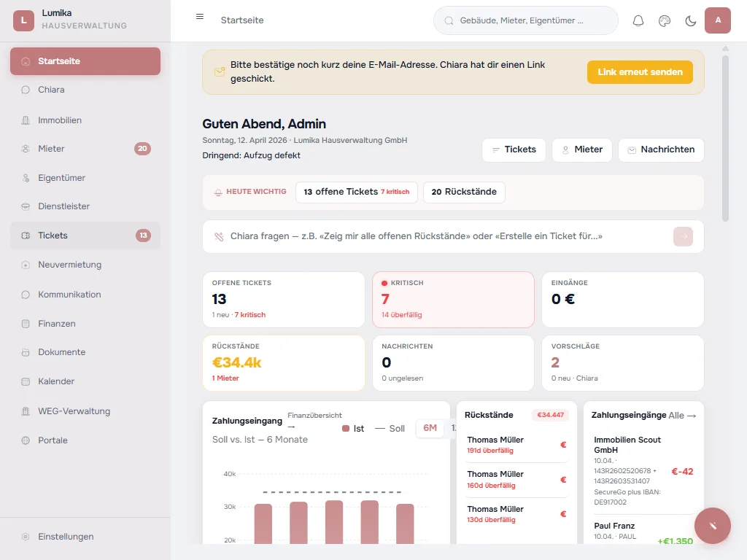Image resolution: width=747 pixels, height=560 pixels.
Task: Submit a Chiara question via the arrow icon
Action: point(683,236)
